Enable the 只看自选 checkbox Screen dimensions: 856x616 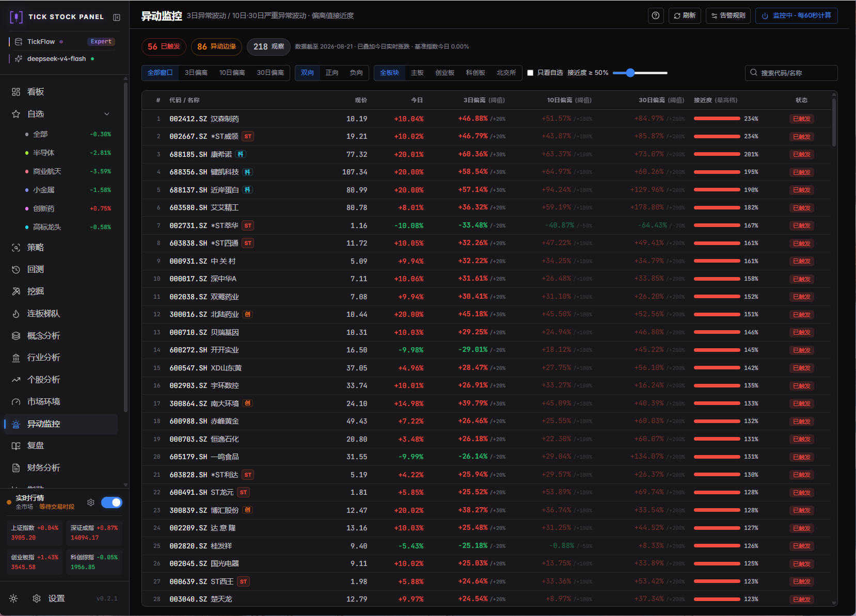(530, 73)
